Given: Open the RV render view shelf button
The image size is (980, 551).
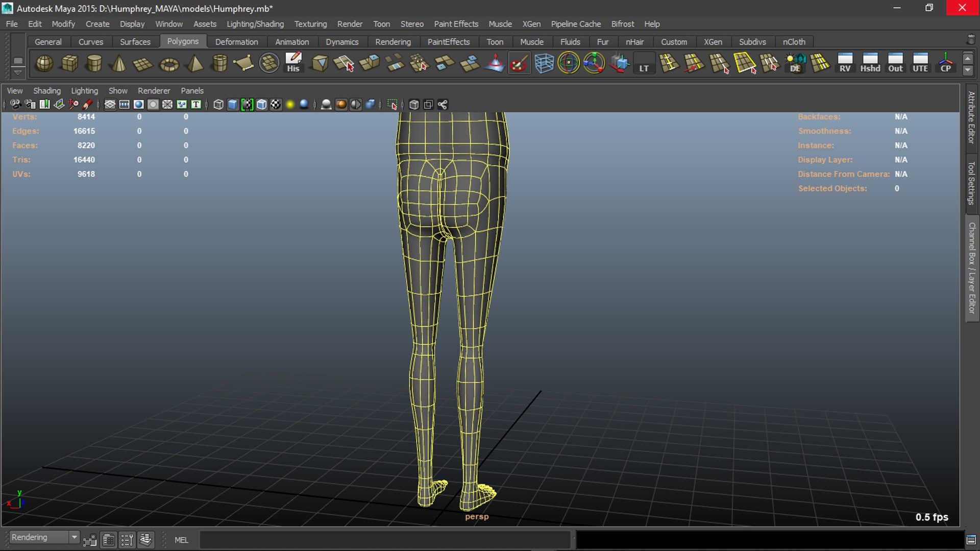Looking at the screenshot, I should [845, 63].
